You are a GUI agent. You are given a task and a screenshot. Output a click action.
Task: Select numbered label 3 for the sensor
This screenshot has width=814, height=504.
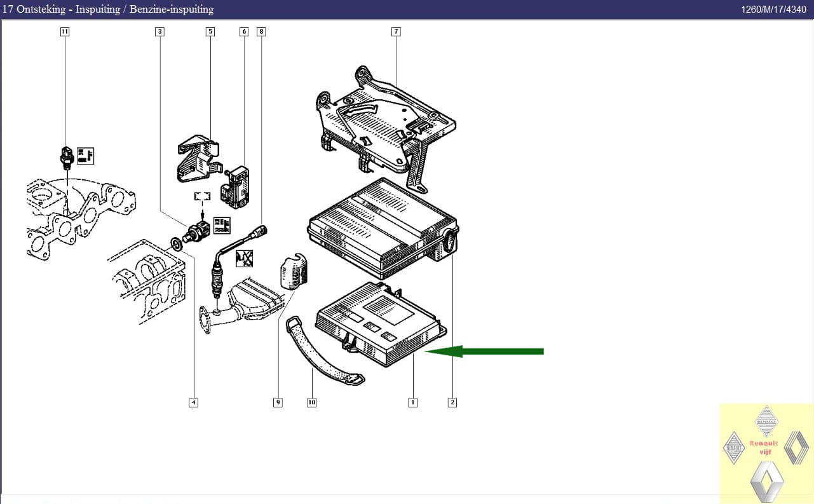click(x=158, y=31)
